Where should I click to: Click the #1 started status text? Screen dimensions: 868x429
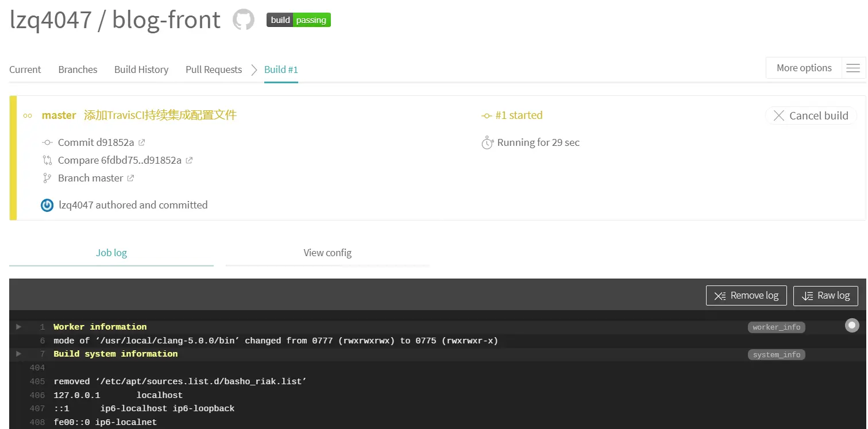(x=519, y=115)
